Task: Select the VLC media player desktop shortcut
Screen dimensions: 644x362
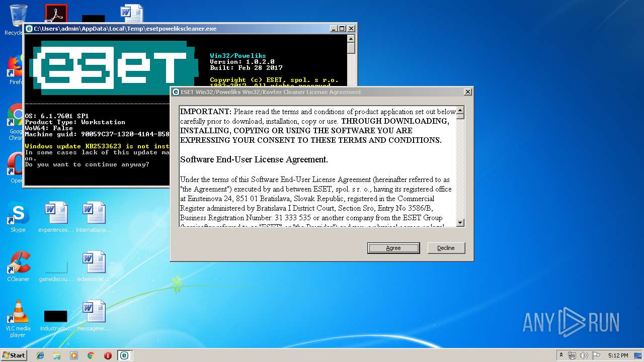Action: pos(18,318)
